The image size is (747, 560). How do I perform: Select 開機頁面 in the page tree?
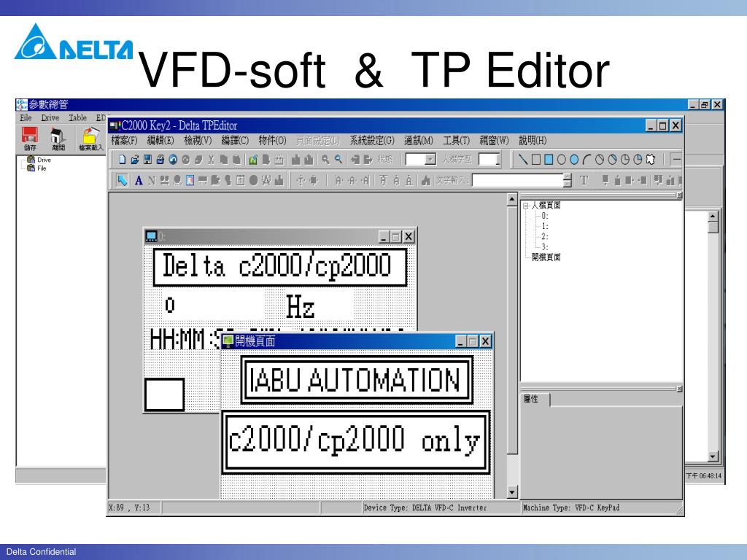pos(546,257)
